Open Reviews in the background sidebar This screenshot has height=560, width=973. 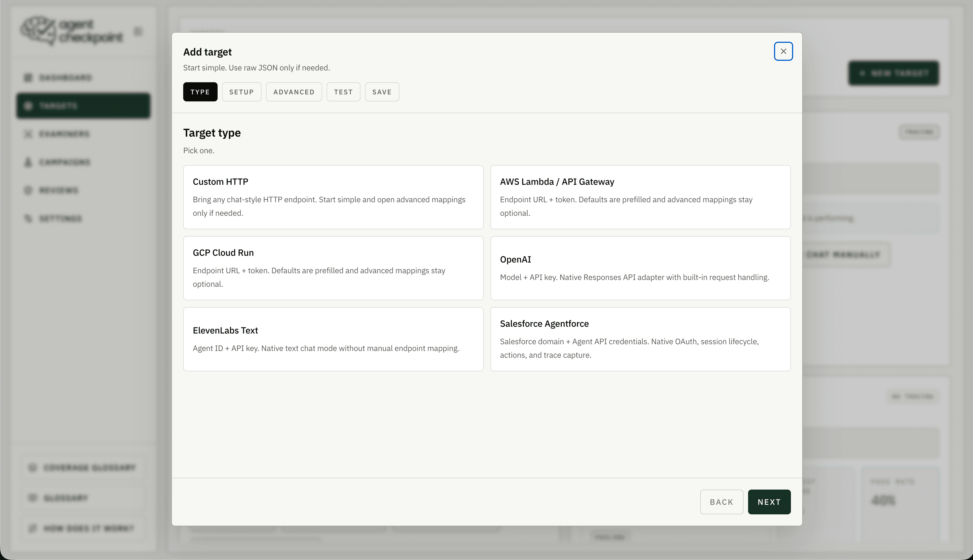coord(83,190)
